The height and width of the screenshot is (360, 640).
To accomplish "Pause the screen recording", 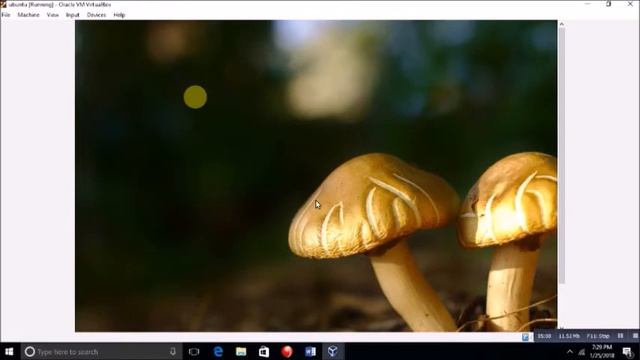I will [x=620, y=336].
